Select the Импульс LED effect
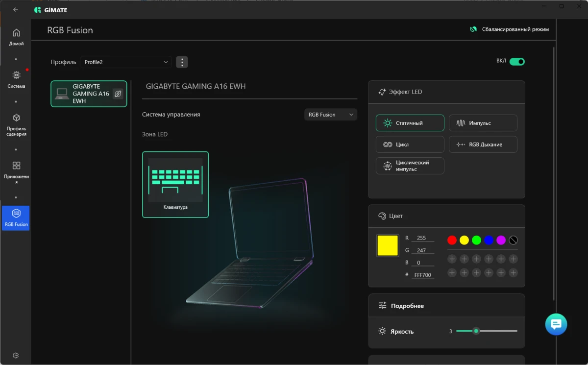The width and height of the screenshot is (588, 365). tap(483, 123)
